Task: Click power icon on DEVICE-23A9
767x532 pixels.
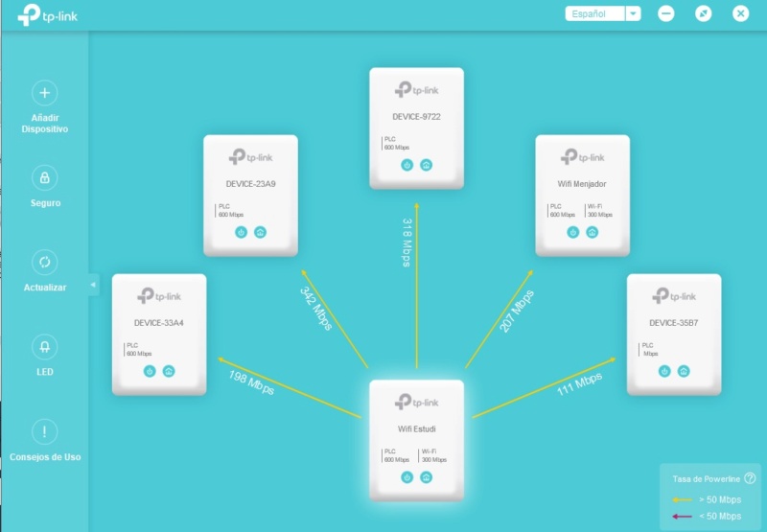Action: 242,232
